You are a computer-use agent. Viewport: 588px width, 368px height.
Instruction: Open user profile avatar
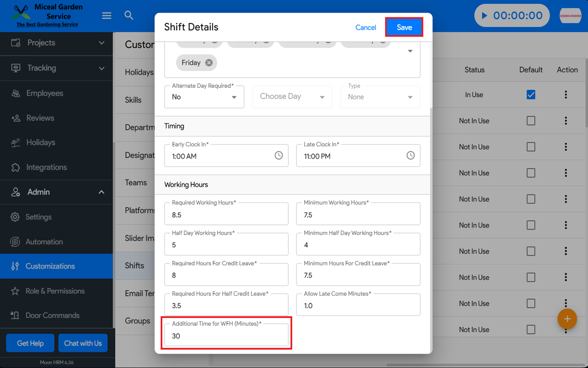(570, 16)
